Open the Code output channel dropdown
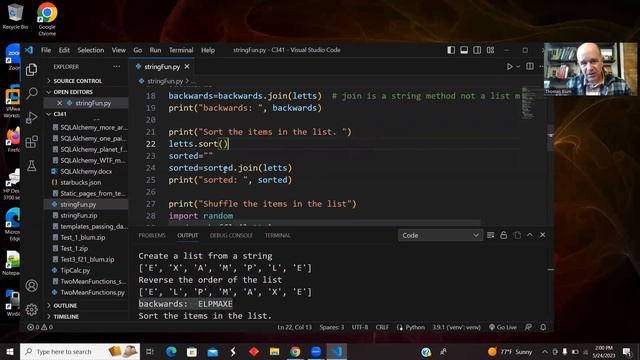 pos(440,236)
